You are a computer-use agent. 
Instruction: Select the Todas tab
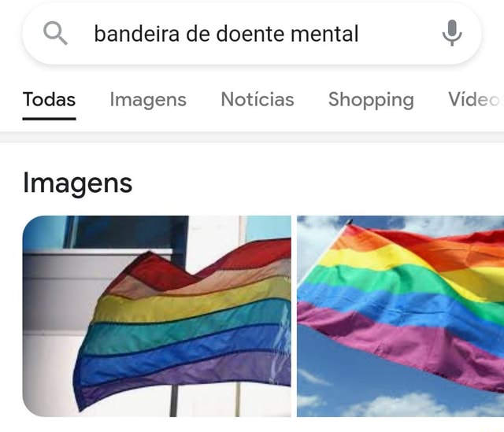pos(49,99)
